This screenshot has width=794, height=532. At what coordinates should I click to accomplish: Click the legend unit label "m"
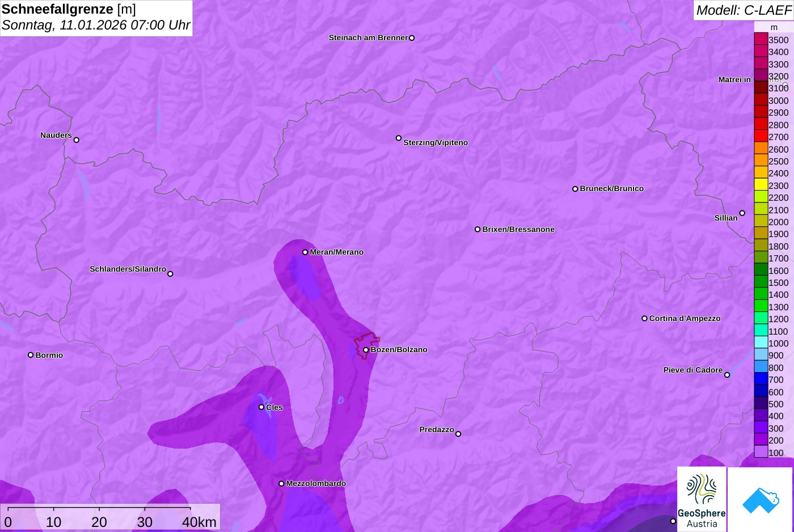774,27
